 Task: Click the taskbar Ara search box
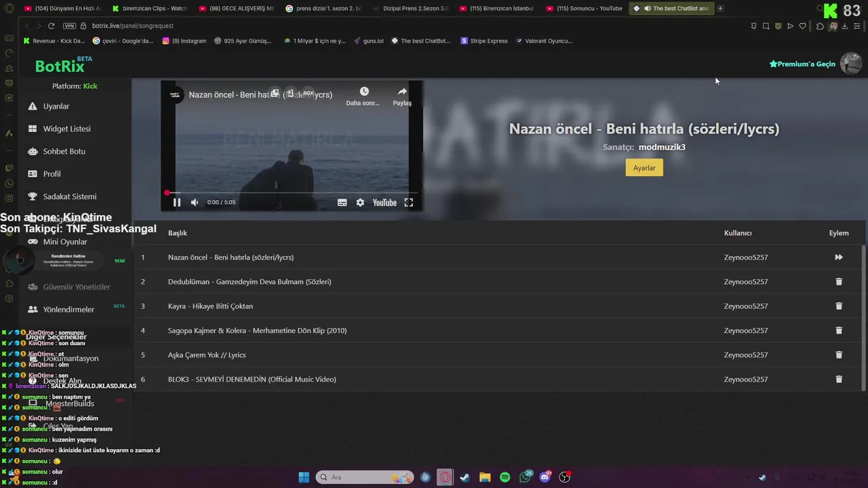[365, 477]
